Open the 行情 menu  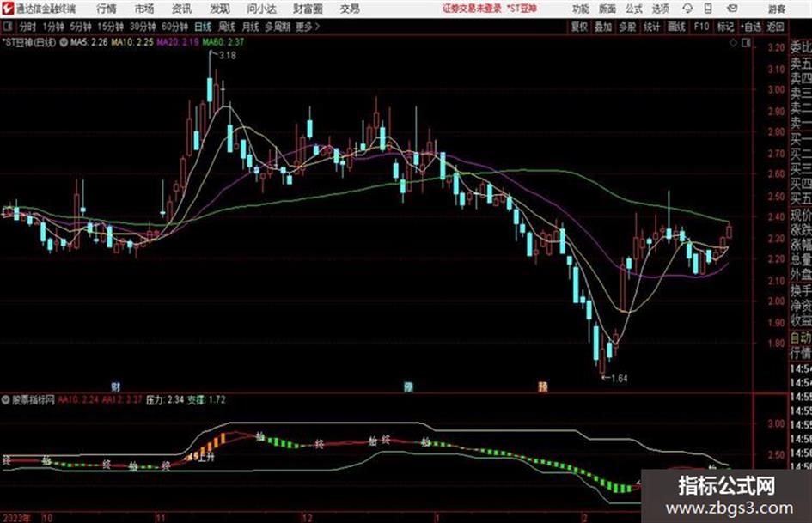(x=107, y=9)
